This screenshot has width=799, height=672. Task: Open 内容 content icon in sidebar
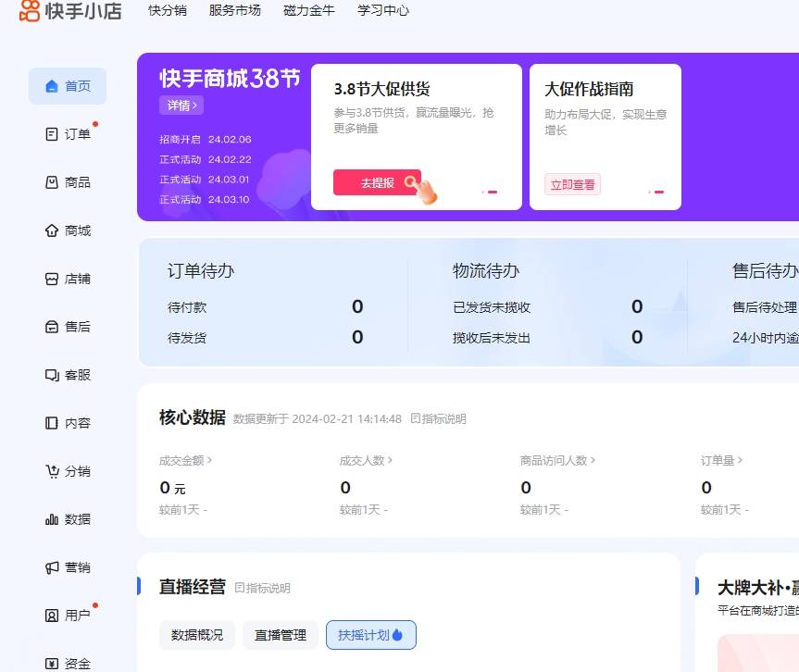click(x=52, y=423)
